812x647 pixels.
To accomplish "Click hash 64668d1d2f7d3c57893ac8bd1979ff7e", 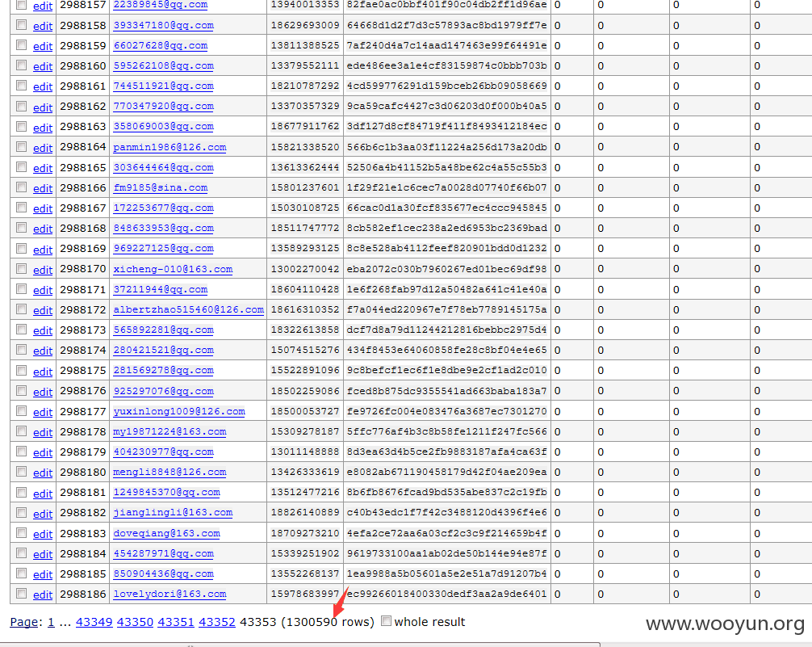I will pyautogui.click(x=447, y=25).
